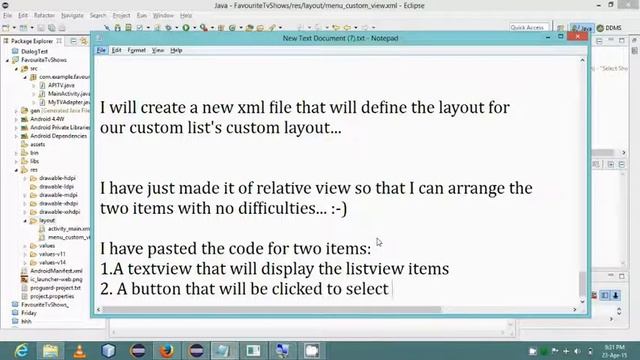Open Notepad View menu
The width and height of the screenshot is (640, 360).
(158, 50)
